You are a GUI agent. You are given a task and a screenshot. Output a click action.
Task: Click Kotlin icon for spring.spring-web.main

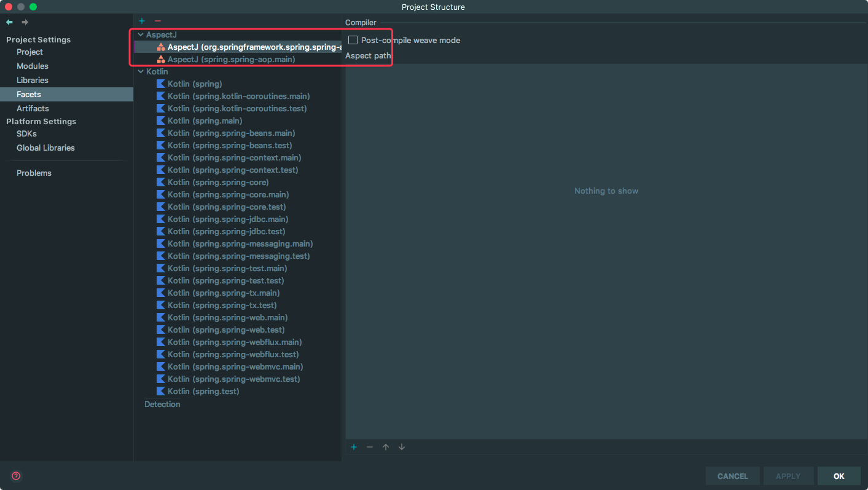161,317
